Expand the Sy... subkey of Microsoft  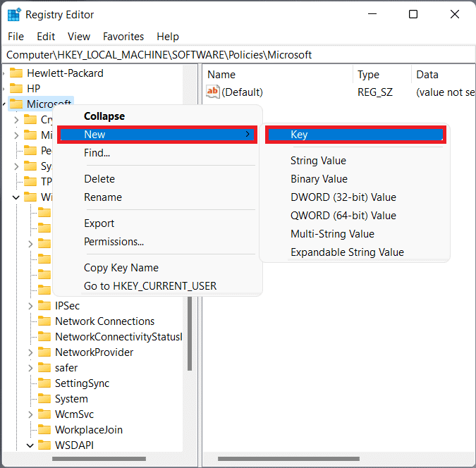16,166
